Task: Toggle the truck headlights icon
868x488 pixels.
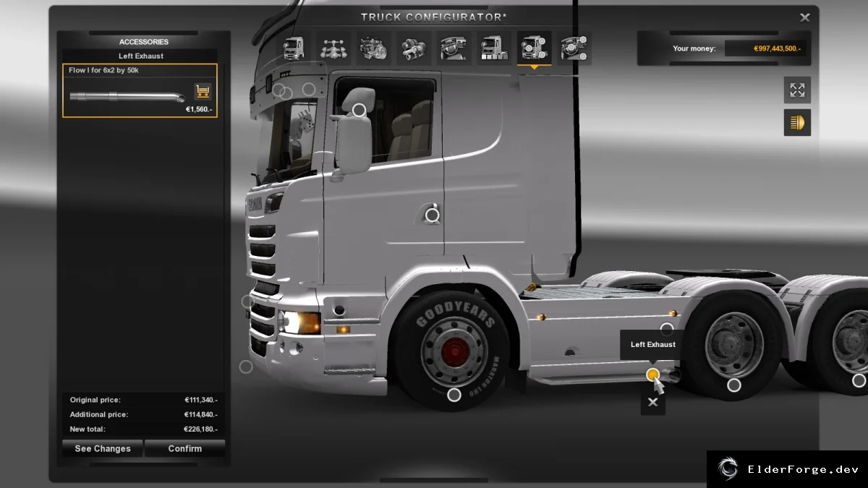Action: (x=797, y=122)
